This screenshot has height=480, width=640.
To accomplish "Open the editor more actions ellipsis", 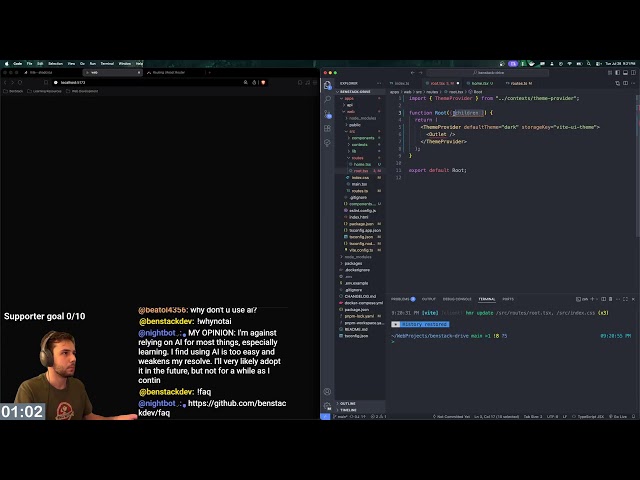I will click(x=633, y=83).
